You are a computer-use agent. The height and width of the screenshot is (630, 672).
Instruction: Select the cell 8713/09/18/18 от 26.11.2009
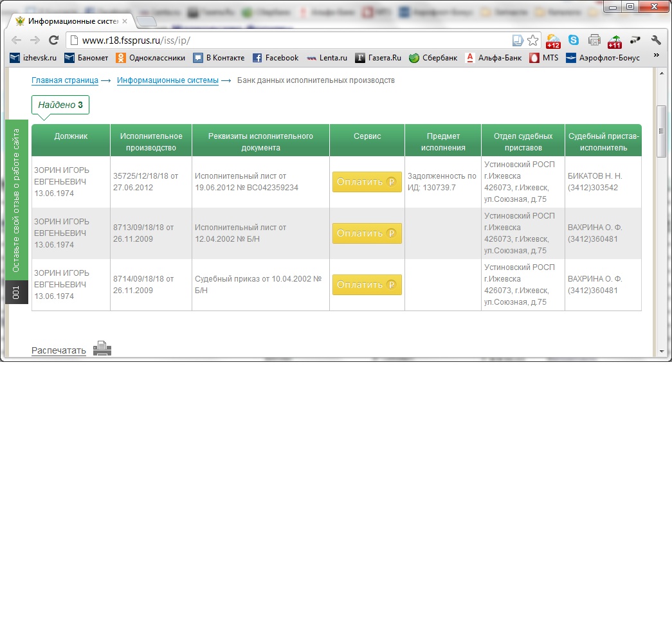coord(151,233)
